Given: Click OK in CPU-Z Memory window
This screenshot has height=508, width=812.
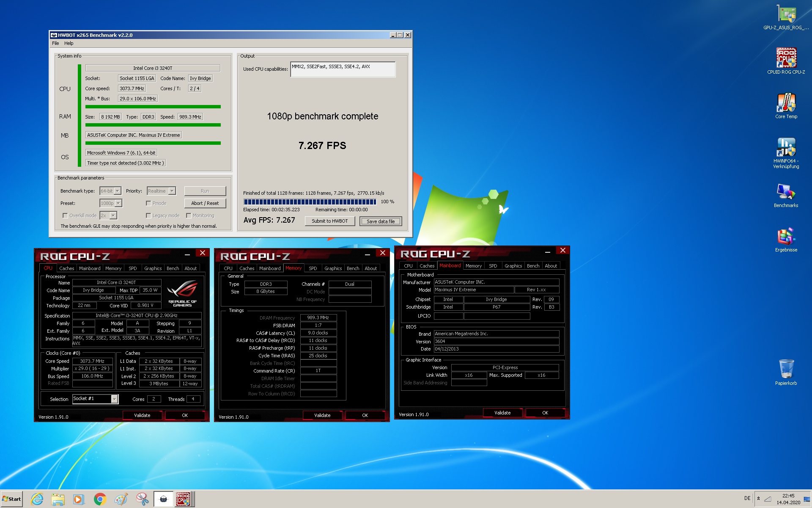Looking at the screenshot, I should 365,415.
